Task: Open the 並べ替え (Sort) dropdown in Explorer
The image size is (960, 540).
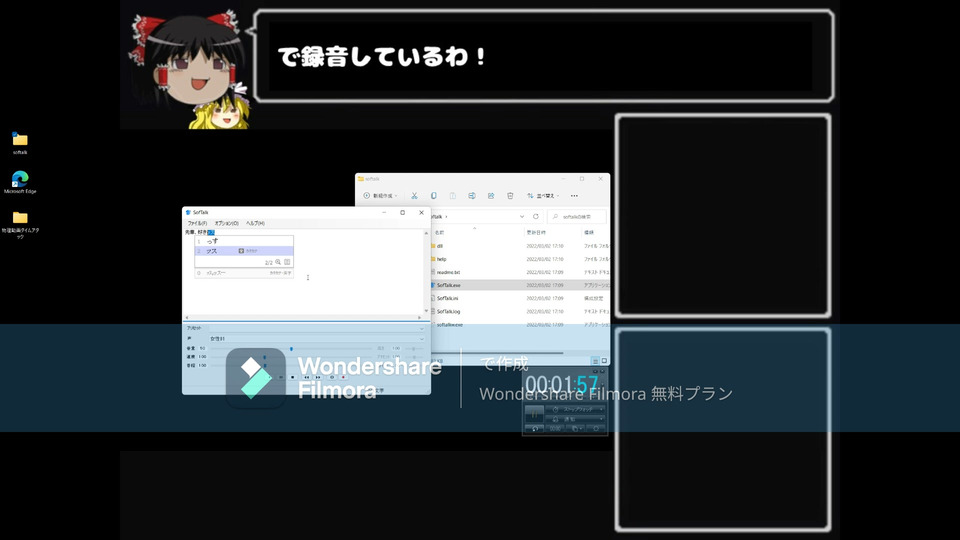Action: pyautogui.click(x=543, y=196)
